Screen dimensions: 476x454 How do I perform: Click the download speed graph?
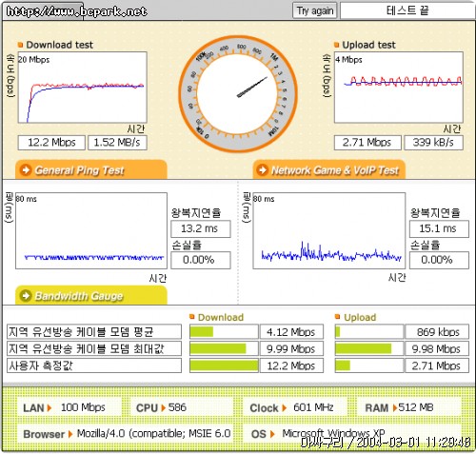(83, 88)
